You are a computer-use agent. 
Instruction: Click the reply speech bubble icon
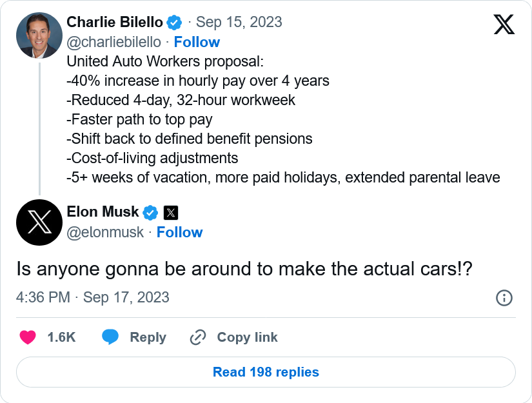click(110, 337)
